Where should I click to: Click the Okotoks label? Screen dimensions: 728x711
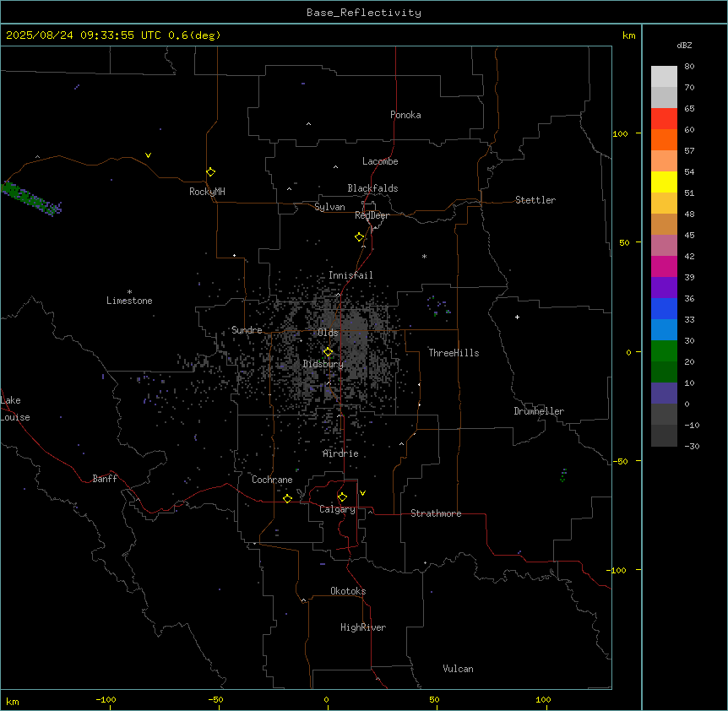[x=348, y=591]
